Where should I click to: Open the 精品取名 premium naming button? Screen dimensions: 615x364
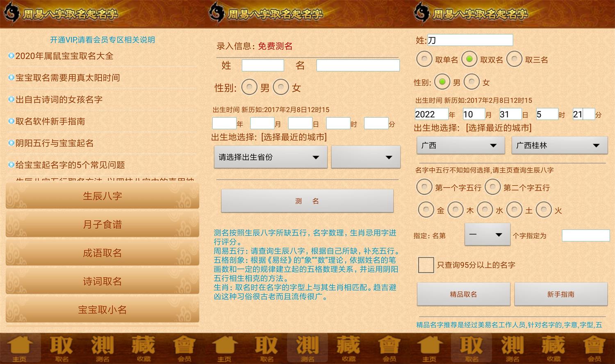point(463,294)
